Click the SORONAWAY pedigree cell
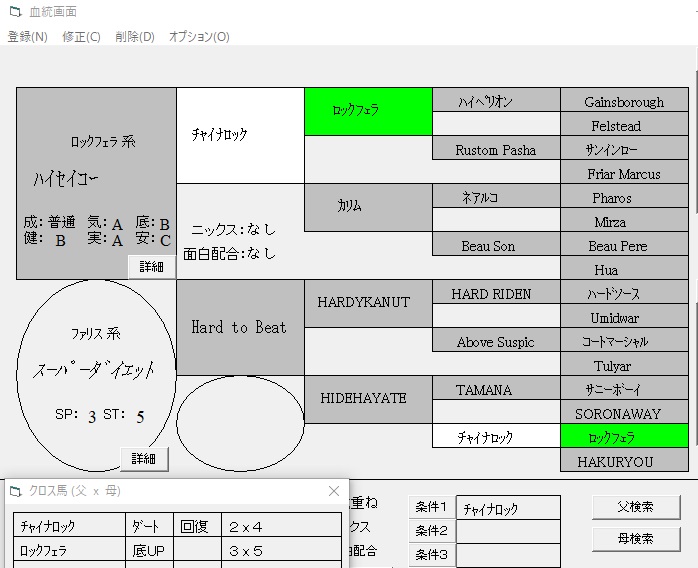 tap(624, 412)
